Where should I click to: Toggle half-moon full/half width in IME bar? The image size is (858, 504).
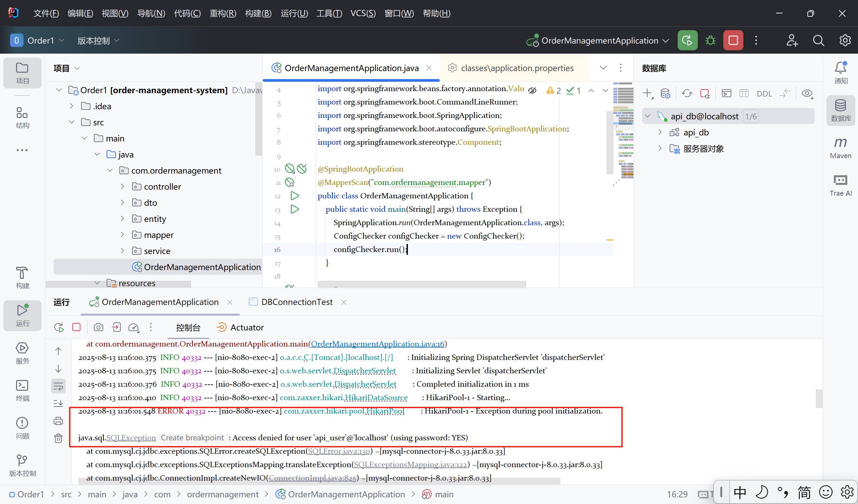pos(761,492)
